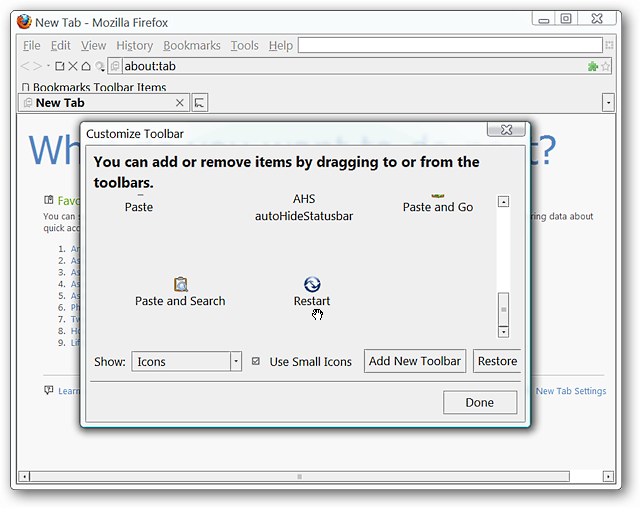Click the Stop (X) button in the navigation toolbar
This screenshot has width=640, height=508.
point(73,66)
